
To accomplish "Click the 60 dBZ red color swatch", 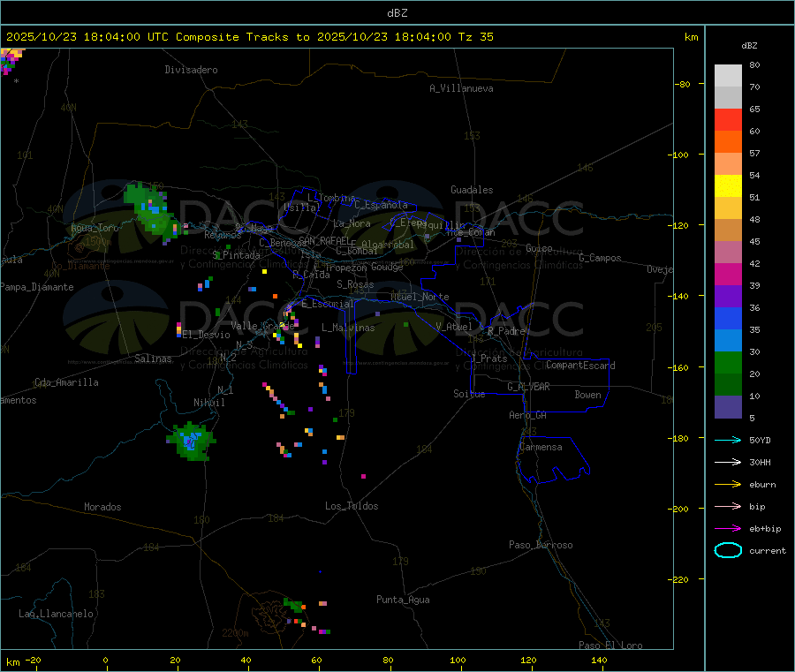I will coord(728,119).
